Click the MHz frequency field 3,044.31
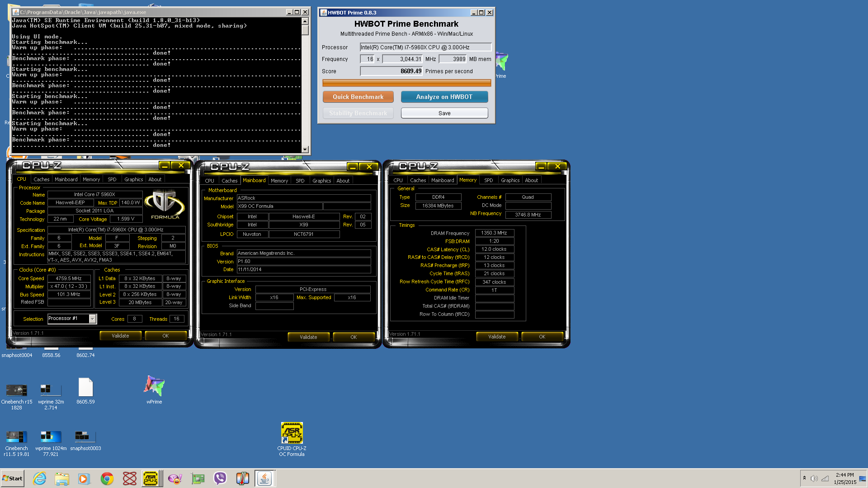868x488 pixels. click(x=402, y=59)
